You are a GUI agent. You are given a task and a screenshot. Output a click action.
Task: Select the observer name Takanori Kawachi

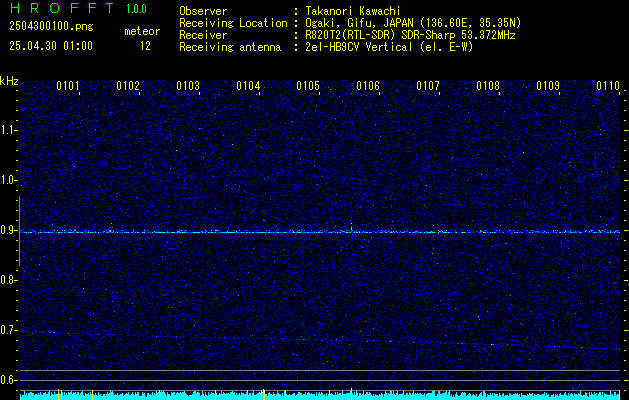click(x=353, y=11)
